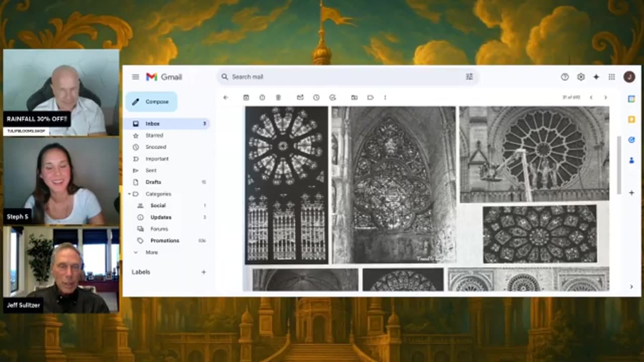Toggle the main menu hamburger
644x362 pixels.
[135, 77]
